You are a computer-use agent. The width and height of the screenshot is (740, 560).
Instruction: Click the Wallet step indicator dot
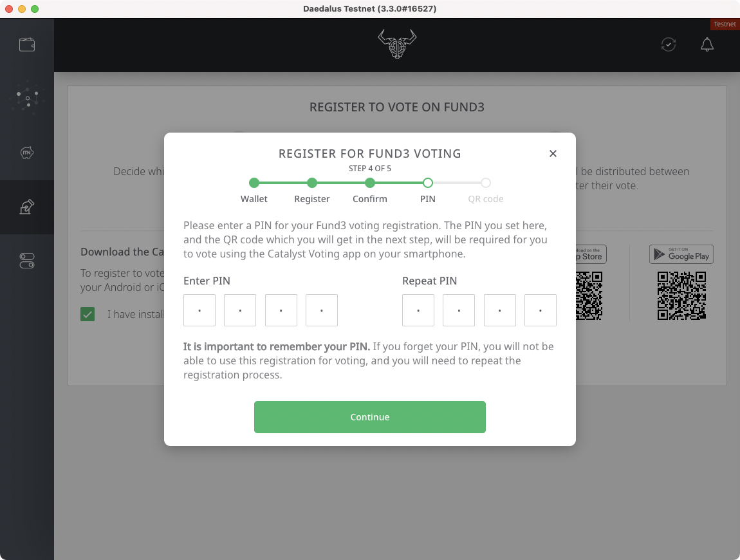254,183
